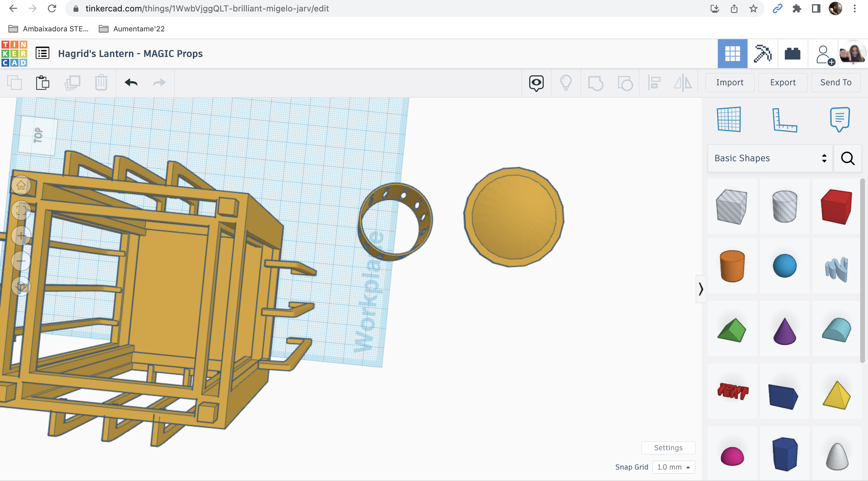Toggle perspective view mode

(22, 286)
